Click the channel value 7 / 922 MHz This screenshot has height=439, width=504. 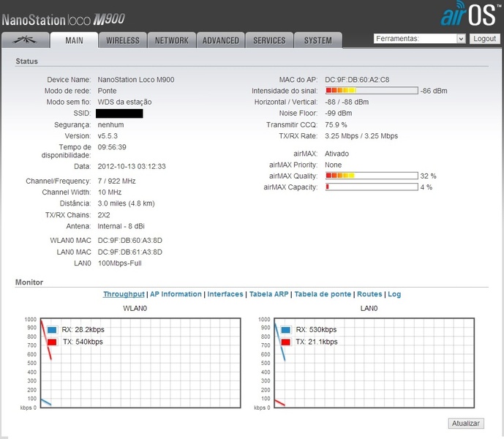click(117, 181)
